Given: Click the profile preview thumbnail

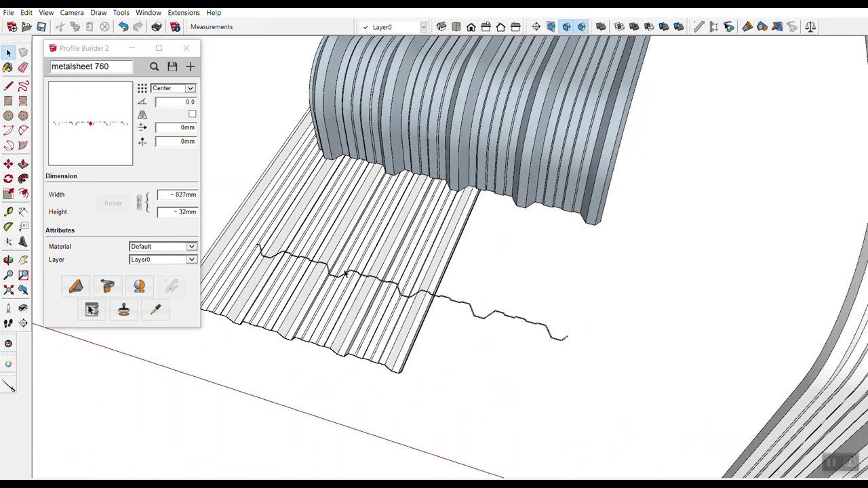Looking at the screenshot, I should point(90,123).
